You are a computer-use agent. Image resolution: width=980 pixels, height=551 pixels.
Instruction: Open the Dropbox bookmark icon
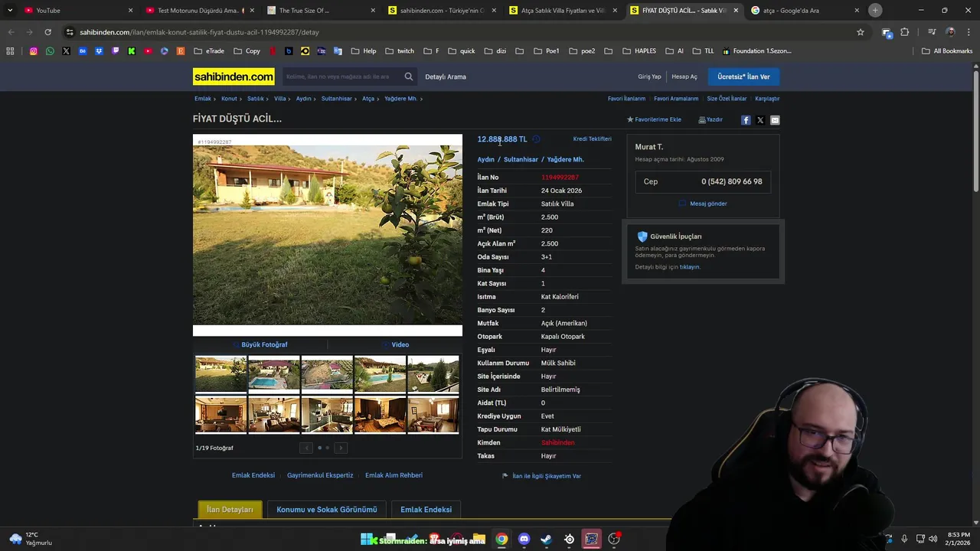[x=99, y=51]
